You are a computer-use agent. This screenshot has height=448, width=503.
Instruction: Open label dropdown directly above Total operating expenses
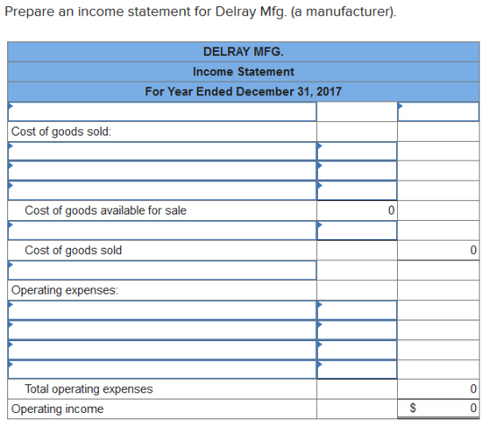pos(162,369)
